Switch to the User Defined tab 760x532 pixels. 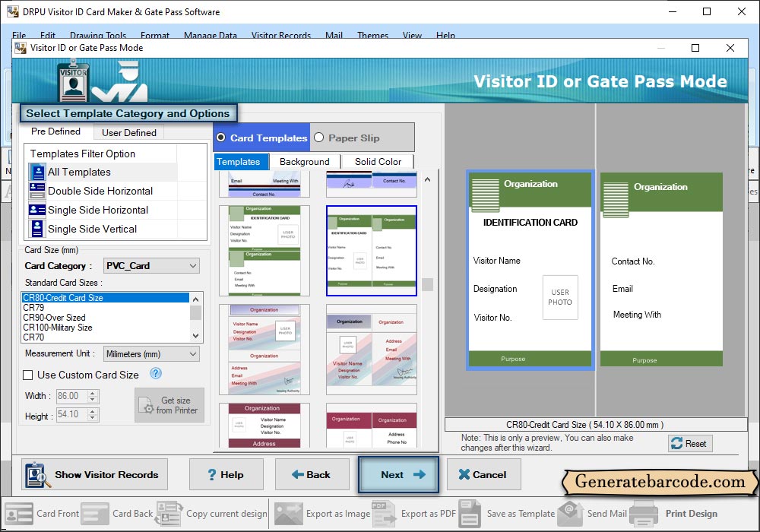coord(129,133)
